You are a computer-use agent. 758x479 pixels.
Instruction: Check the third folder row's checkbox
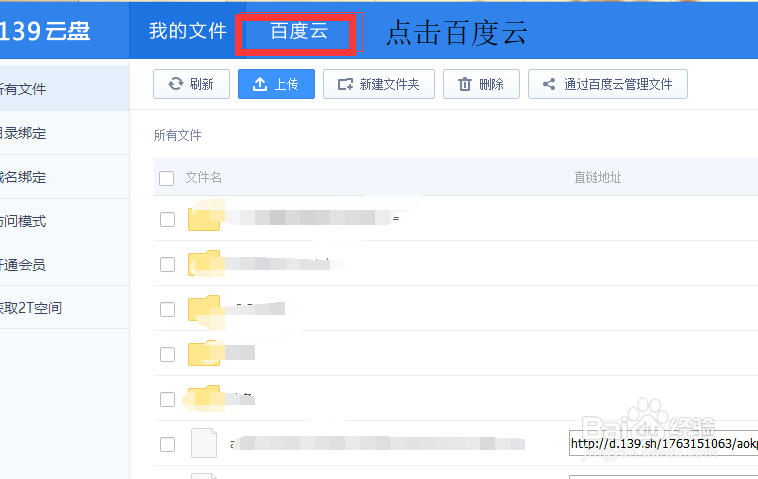(167, 309)
